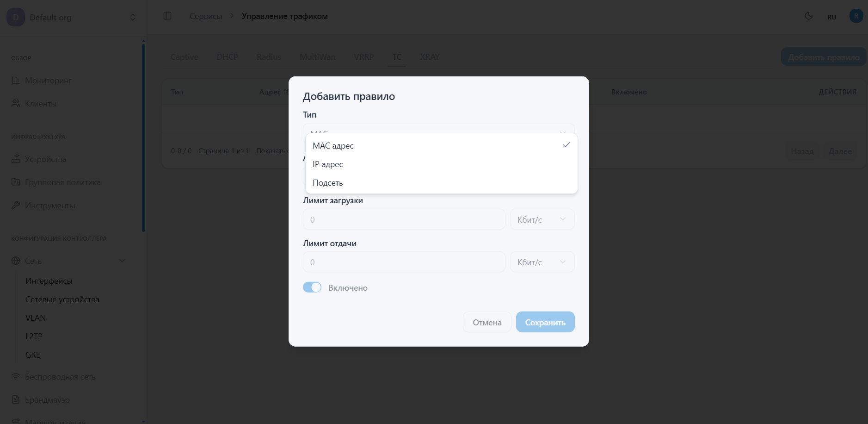Click the Беспроводная сеть Wi-Fi icon
Image resolution: width=868 pixels, height=424 pixels.
15,376
